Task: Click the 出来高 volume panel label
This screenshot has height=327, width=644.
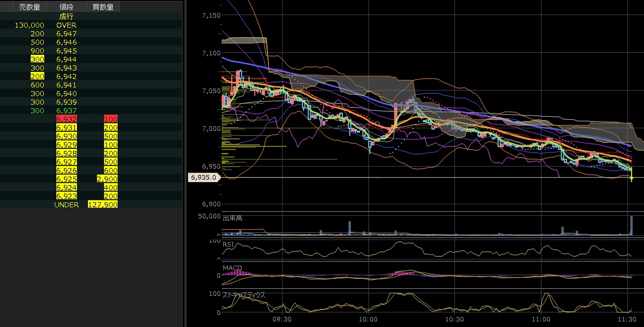Action: click(232, 218)
